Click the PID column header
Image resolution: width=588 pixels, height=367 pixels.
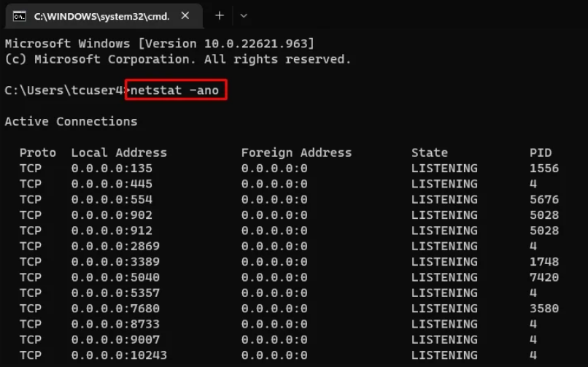coord(541,152)
